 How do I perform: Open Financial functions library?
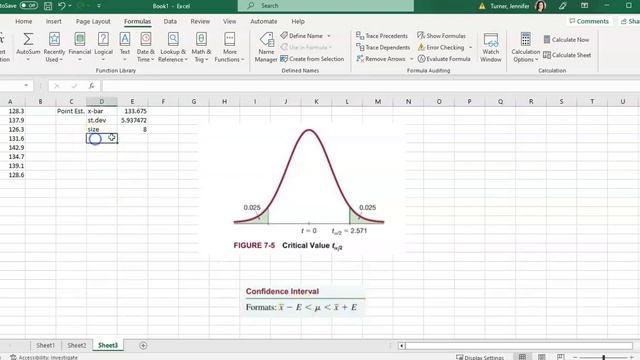click(x=80, y=47)
